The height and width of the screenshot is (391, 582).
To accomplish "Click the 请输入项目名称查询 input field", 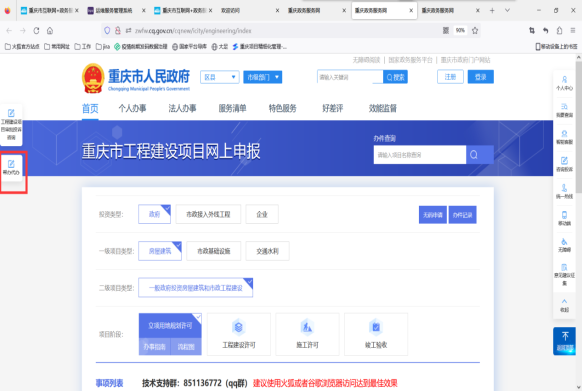I will coord(420,154).
